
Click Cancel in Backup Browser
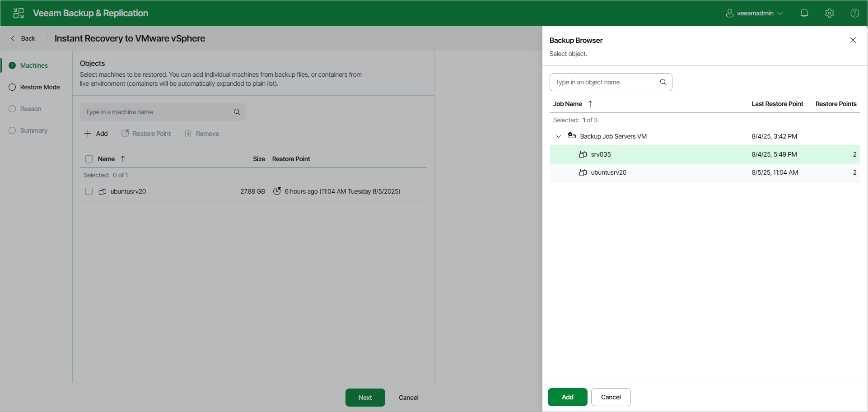pyautogui.click(x=611, y=397)
